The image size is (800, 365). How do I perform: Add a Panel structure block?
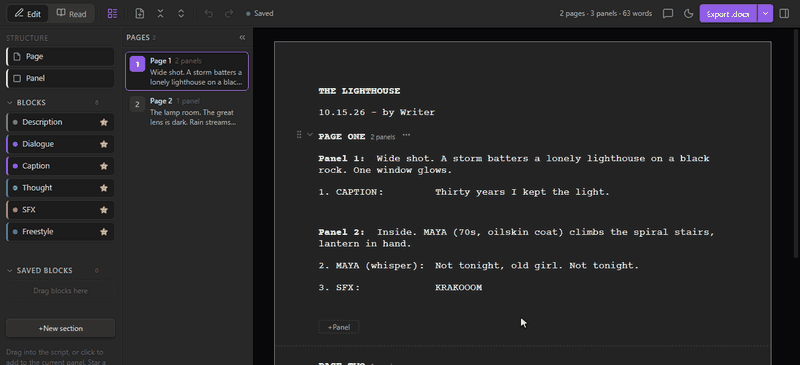[60, 79]
